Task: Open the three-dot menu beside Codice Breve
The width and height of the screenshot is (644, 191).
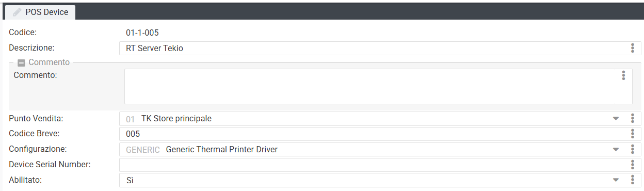Action: (632, 134)
